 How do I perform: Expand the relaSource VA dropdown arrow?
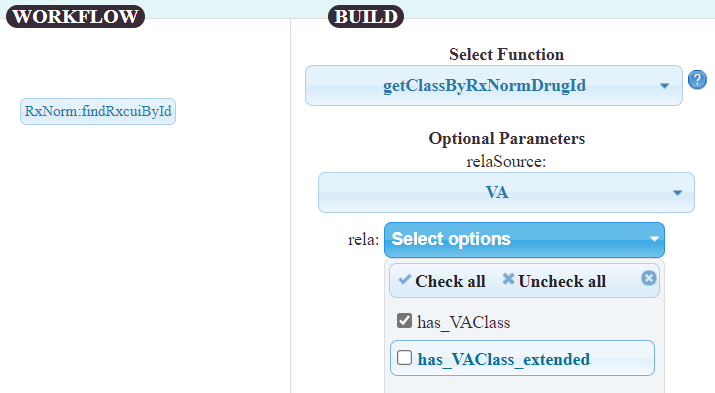(677, 193)
